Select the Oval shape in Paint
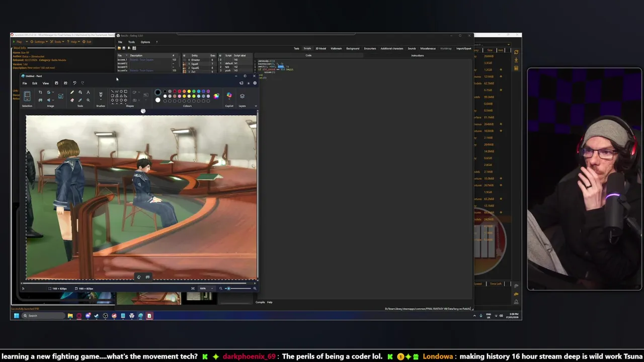Screen dimensions: 644x362 tap(121, 92)
